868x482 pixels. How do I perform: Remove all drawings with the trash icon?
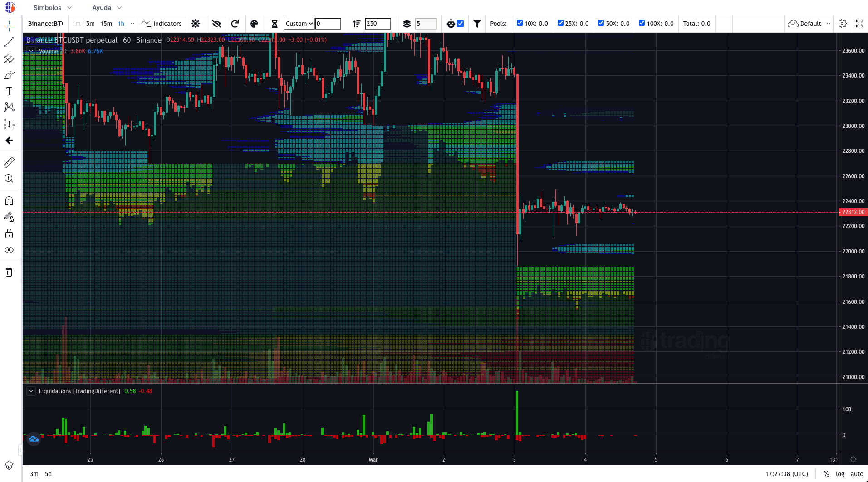pyautogui.click(x=9, y=272)
